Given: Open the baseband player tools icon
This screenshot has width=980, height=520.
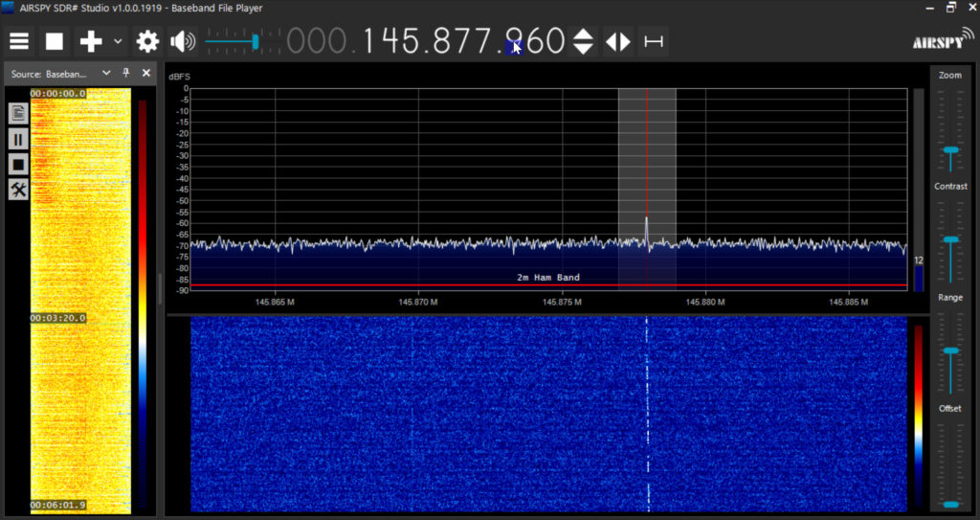Looking at the screenshot, I should tap(18, 190).
